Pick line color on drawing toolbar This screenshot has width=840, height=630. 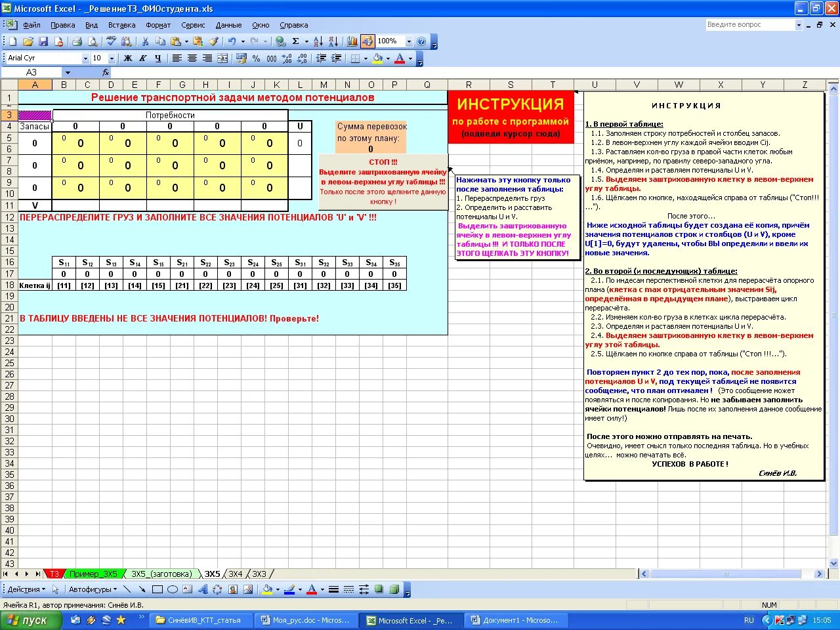coord(289,589)
